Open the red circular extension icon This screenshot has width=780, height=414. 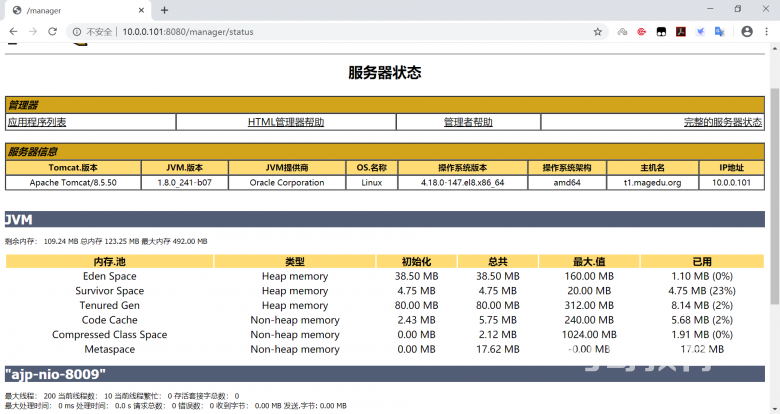point(642,32)
